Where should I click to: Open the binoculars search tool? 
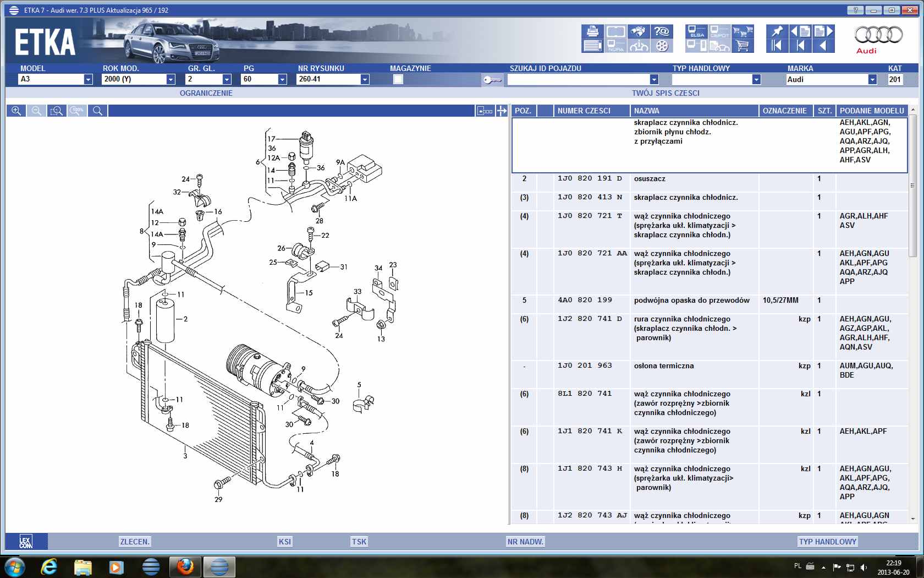coord(639,31)
